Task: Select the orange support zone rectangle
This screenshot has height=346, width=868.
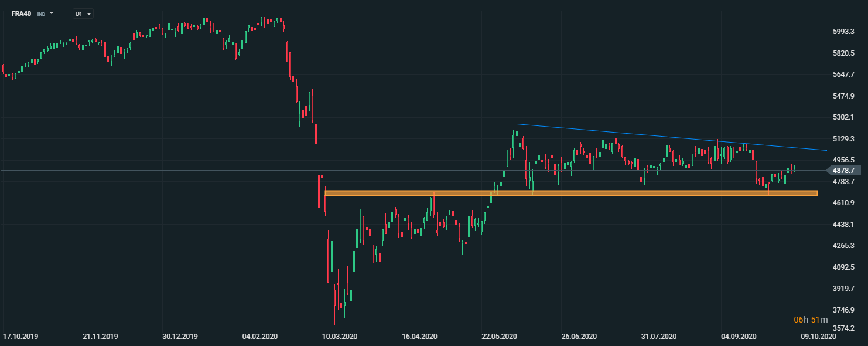Action: (x=571, y=193)
